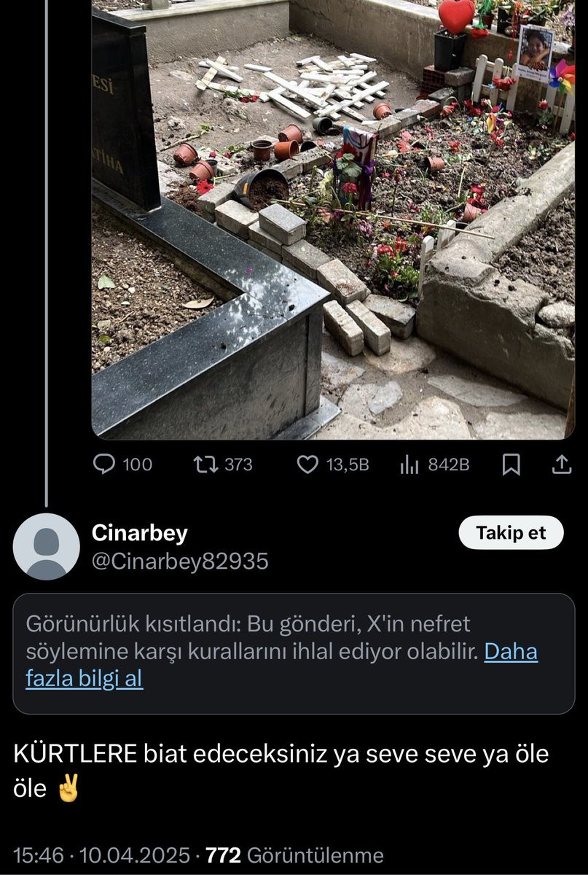Tap the 100 replies count
The image size is (588, 875).
137,464
